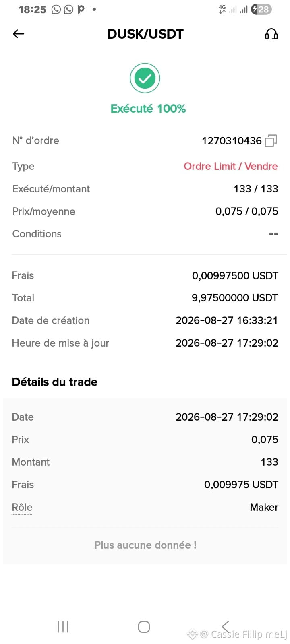Tap the Détails du trade section heading
The width and height of the screenshot is (290, 644).
point(55,382)
